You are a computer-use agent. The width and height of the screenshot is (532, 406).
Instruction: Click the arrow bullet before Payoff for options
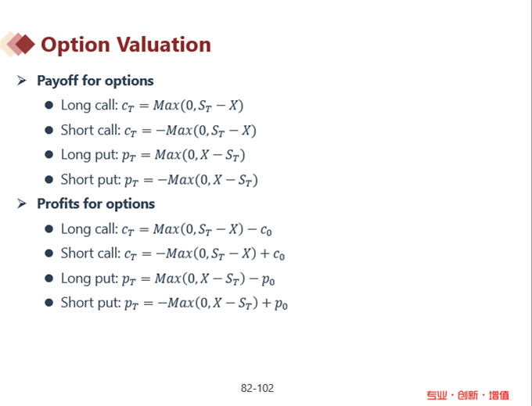tap(22, 81)
